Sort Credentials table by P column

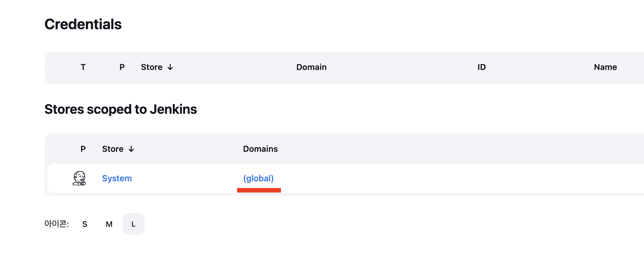[122, 67]
